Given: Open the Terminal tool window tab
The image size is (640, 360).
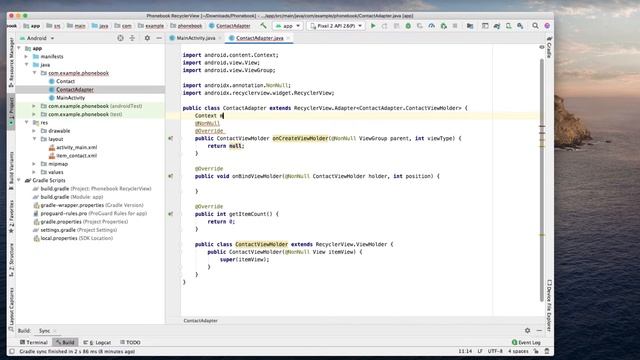Looking at the screenshot, I should pyautogui.click(x=34, y=342).
